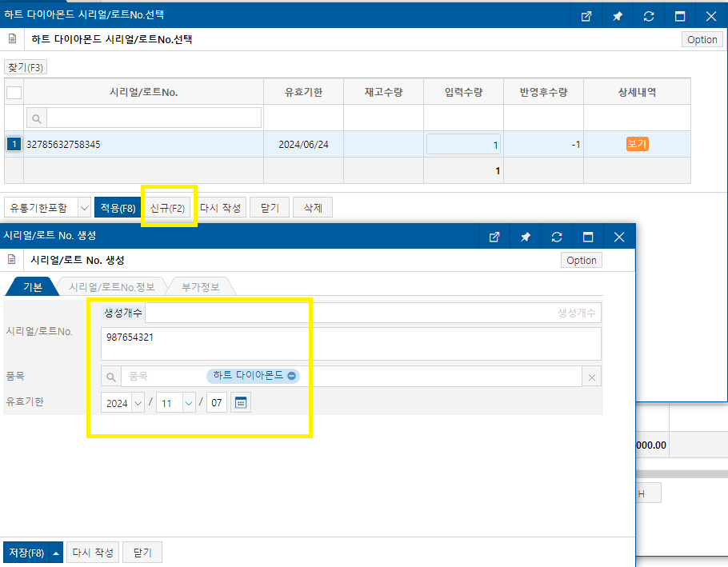Open the expiry date calendar picker
The image size is (728, 567).
pyautogui.click(x=241, y=403)
